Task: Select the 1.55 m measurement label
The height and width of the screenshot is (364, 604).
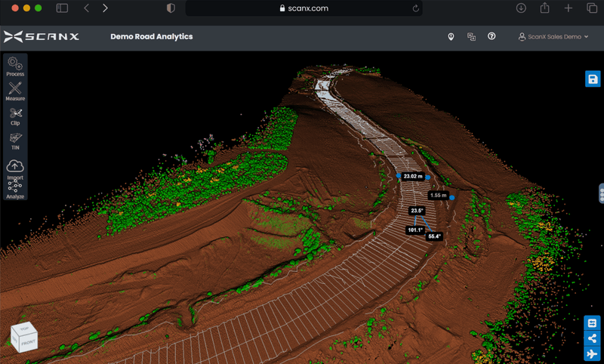Action: tap(439, 196)
